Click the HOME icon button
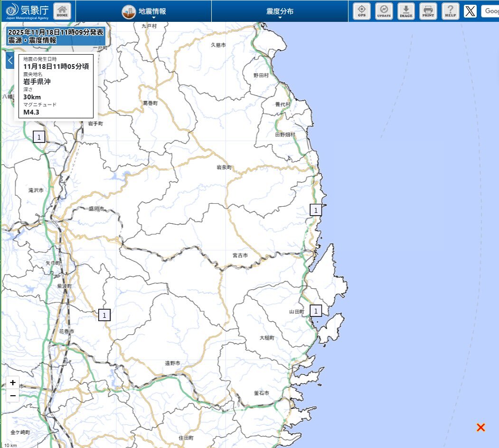Image resolution: width=499 pixels, height=448 pixels. click(62, 11)
